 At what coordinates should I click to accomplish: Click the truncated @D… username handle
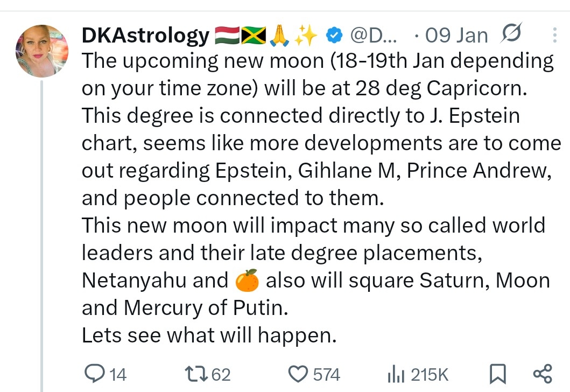pos(374,36)
